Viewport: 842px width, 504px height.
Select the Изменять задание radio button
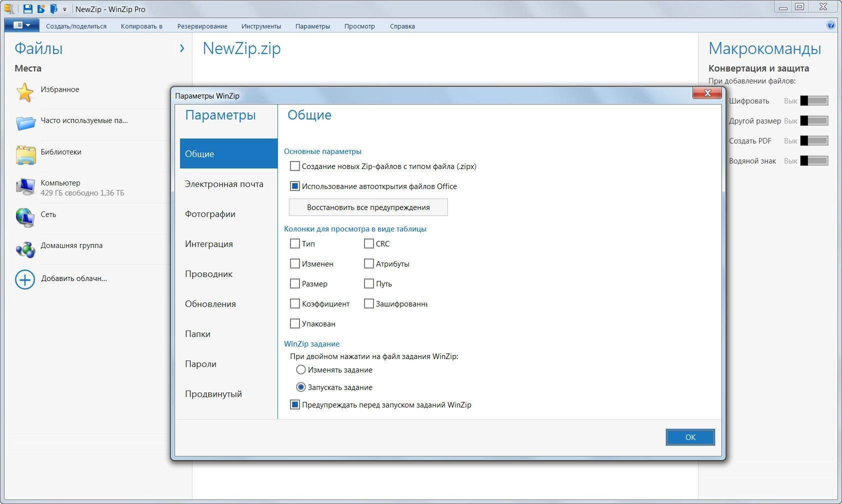coord(301,369)
